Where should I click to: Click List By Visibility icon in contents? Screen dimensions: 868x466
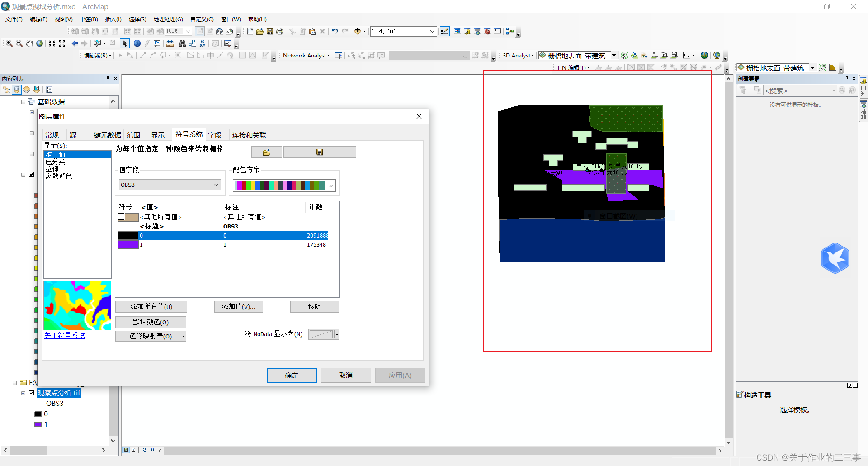(27, 90)
